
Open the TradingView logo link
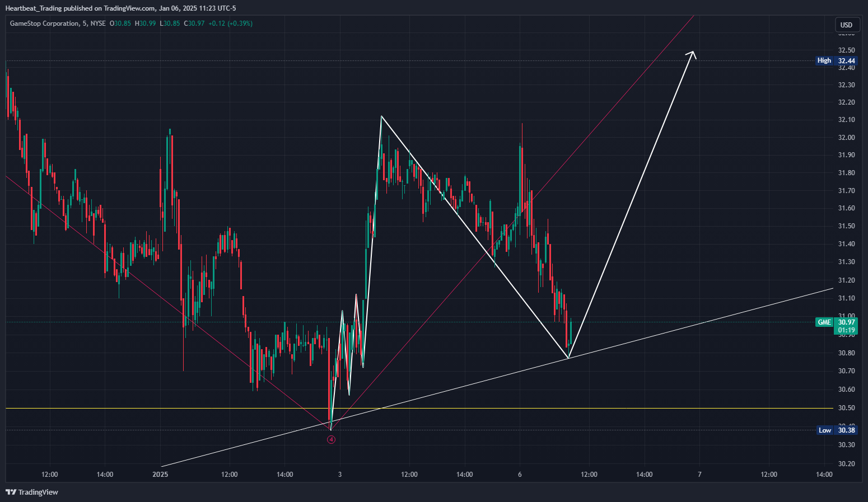(x=32, y=492)
